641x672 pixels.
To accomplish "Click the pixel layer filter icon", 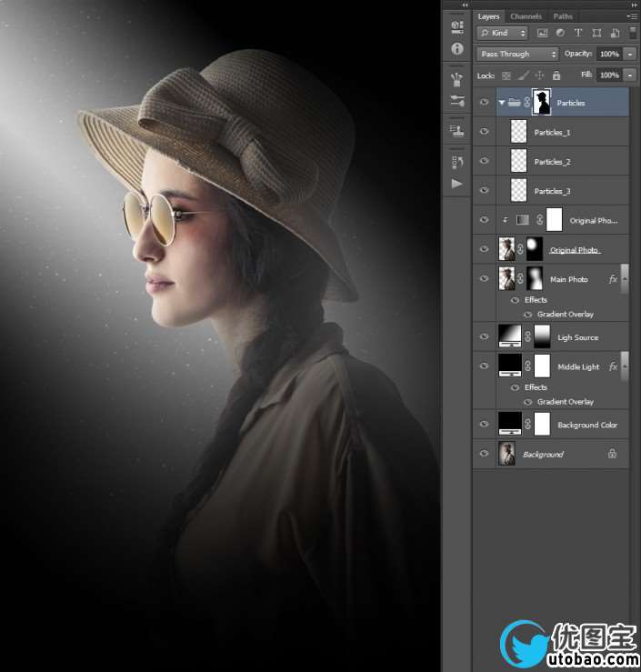I will [x=542, y=33].
